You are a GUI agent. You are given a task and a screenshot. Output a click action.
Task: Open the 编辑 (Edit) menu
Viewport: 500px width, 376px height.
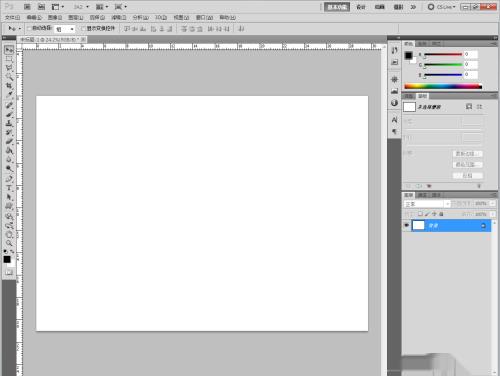point(34,17)
